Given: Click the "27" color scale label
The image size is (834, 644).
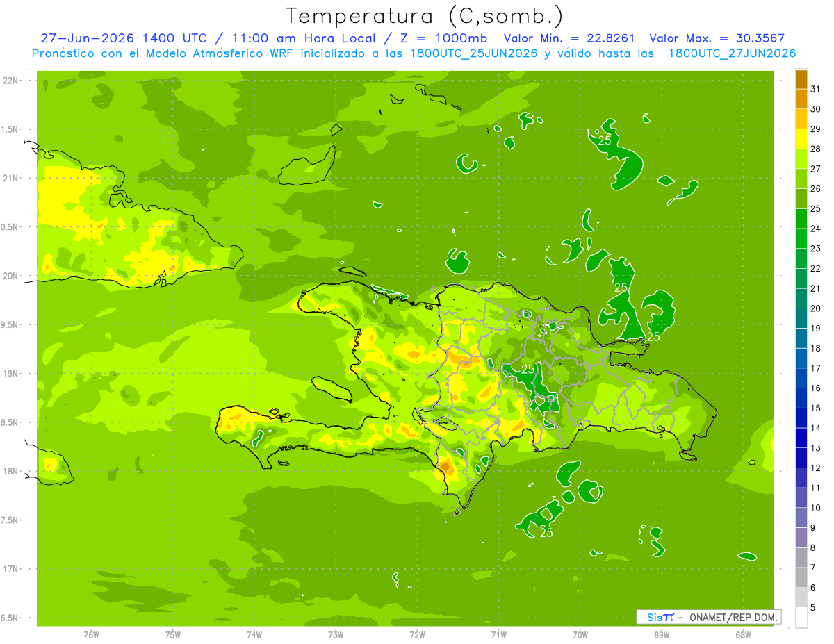Looking at the screenshot, I should point(816,168).
